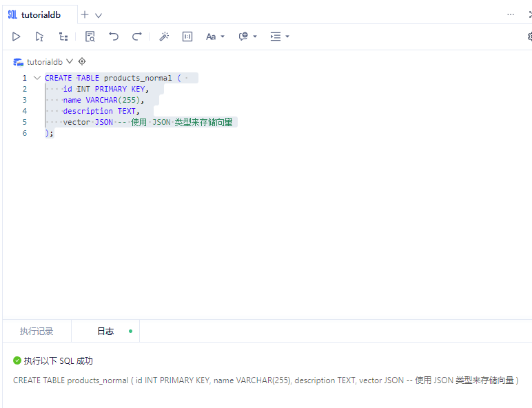
Task: Undo the last edit
Action: (114, 37)
